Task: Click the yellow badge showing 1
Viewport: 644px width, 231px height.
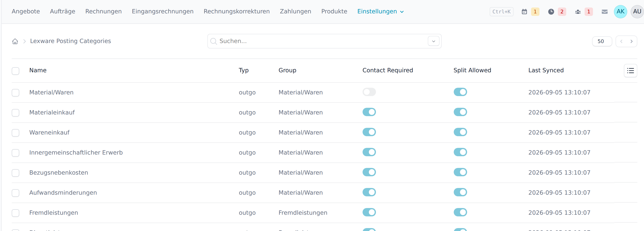Action: [x=535, y=11]
